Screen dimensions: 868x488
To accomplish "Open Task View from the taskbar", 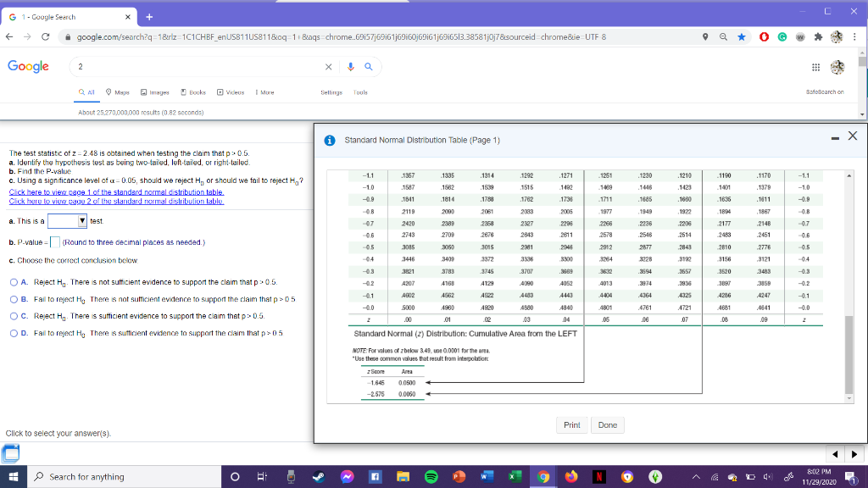I will tap(263, 476).
